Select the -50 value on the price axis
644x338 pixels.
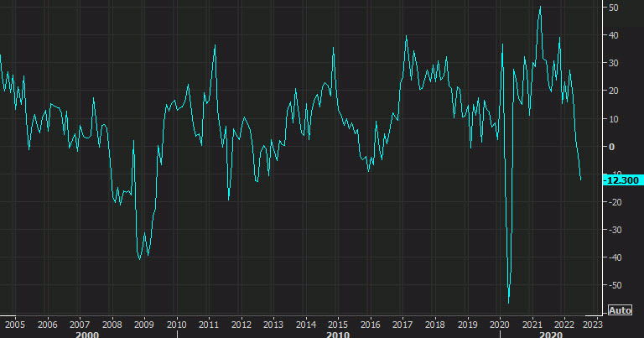[615, 285]
